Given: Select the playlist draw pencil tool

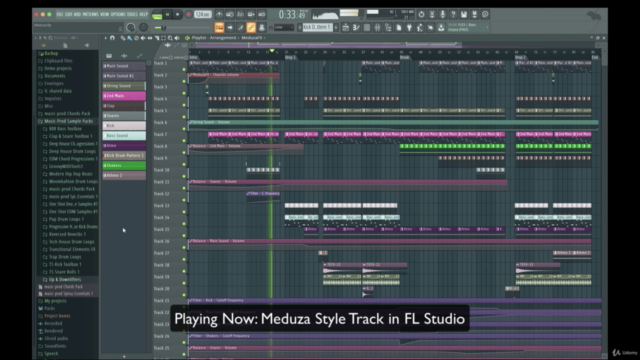Looking at the screenshot, I should pyautogui.click(x=122, y=38).
